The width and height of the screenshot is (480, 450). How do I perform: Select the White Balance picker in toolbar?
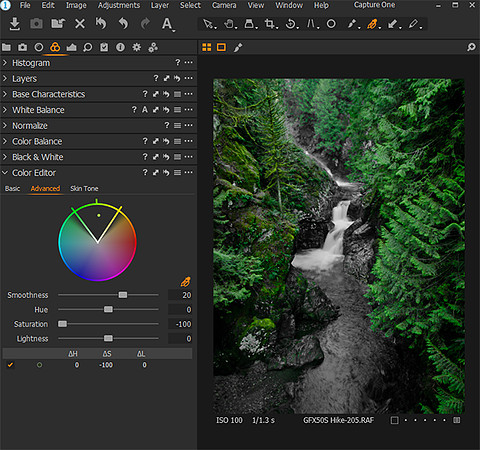353,24
